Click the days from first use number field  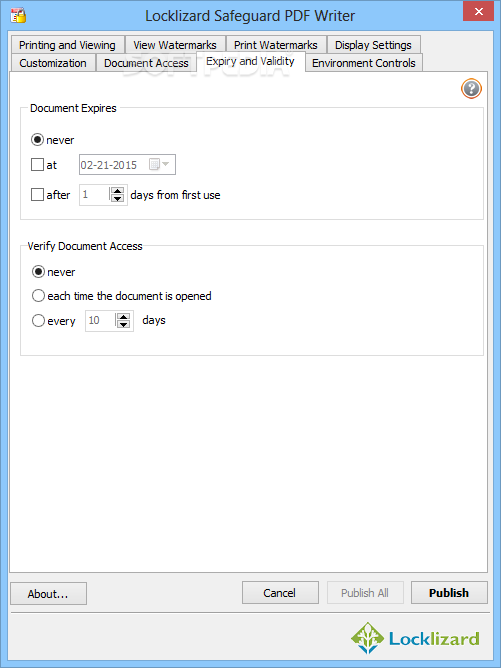click(95, 195)
